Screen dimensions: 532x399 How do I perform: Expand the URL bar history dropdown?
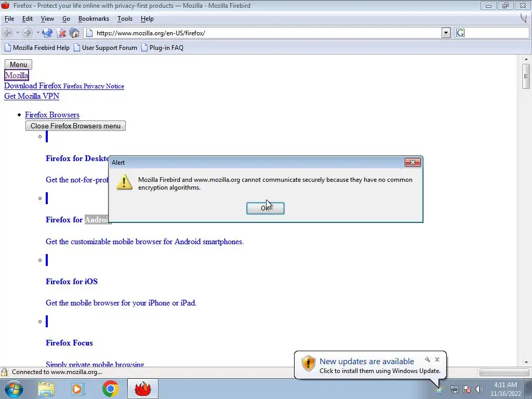click(446, 33)
